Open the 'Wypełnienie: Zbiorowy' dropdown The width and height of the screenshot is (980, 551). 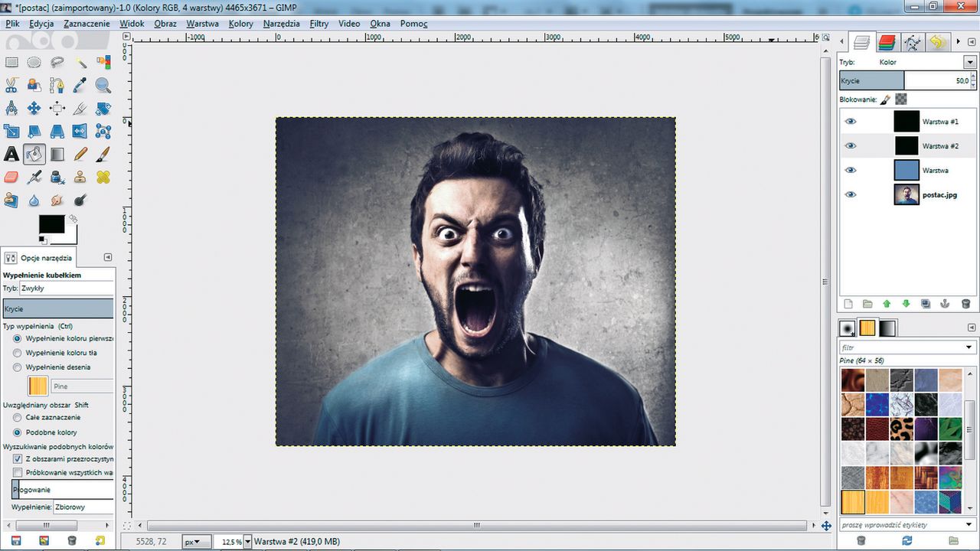coord(83,507)
